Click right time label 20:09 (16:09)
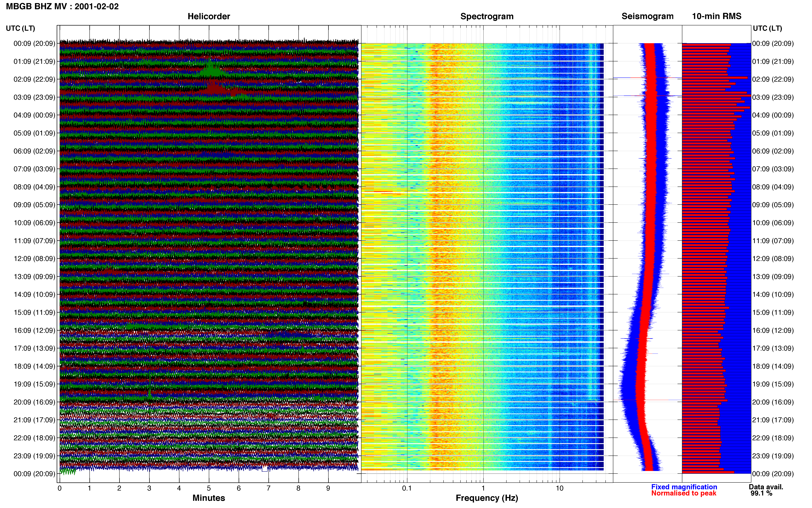Screen dimensions: 812x508 point(773,402)
